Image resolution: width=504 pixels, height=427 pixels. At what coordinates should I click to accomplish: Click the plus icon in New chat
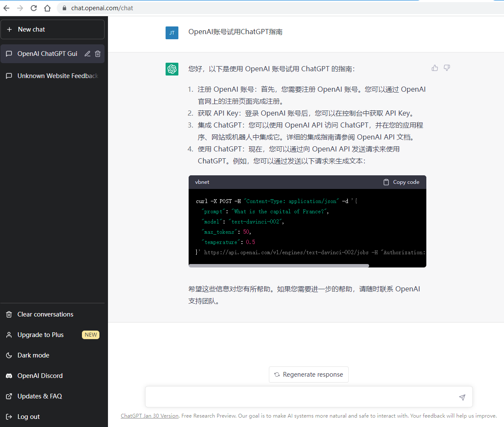pos(9,29)
